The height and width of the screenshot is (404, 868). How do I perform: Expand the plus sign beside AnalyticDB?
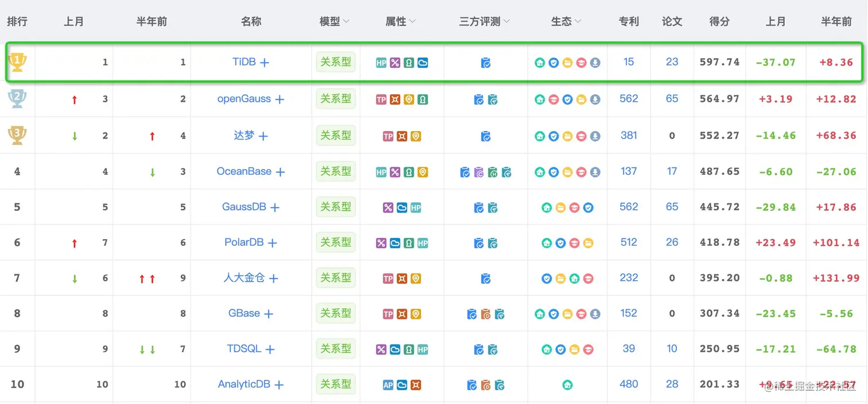279,385
